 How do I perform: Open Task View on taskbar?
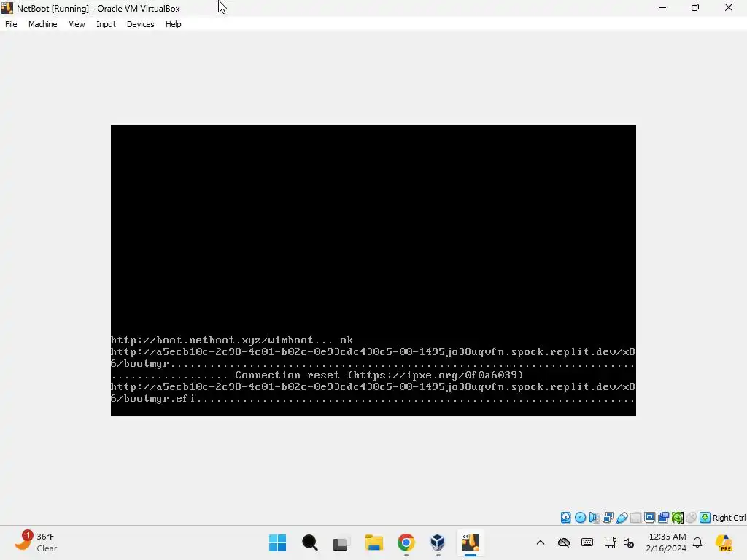pyautogui.click(x=340, y=542)
